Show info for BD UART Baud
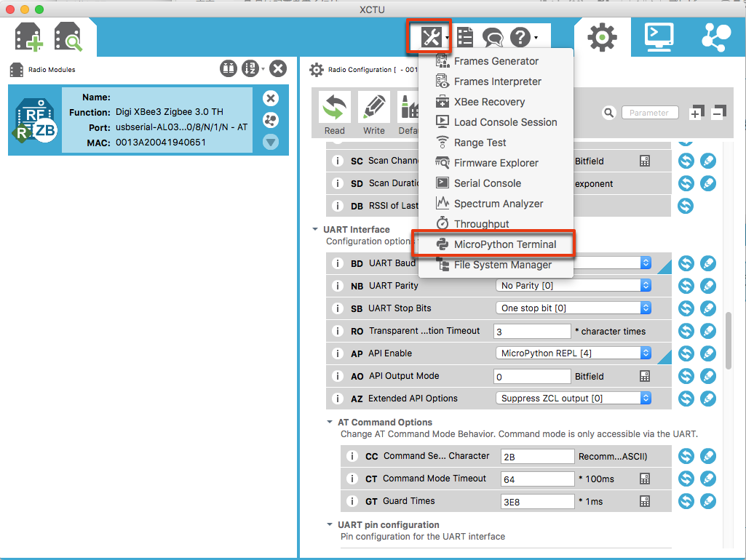The width and height of the screenshot is (746, 560). [337, 263]
